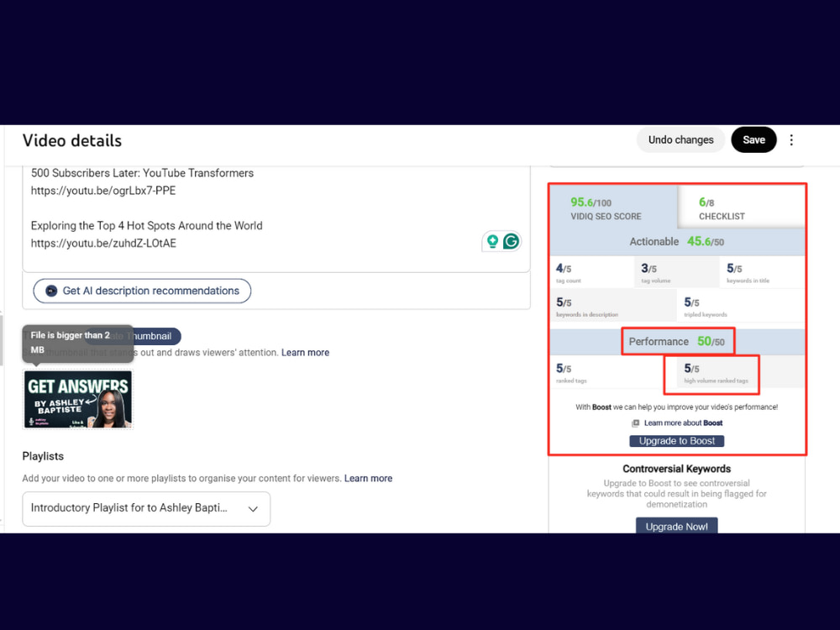Switch to the vidIQ SEO Score tab
This screenshot has width=840, height=630.
[613, 208]
